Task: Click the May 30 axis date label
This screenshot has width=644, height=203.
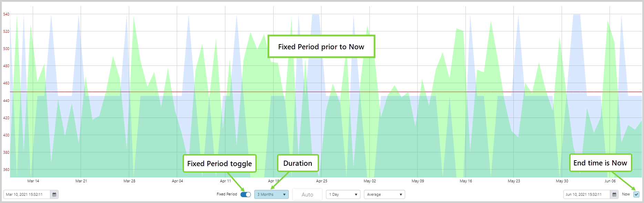Action: (x=562, y=181)
